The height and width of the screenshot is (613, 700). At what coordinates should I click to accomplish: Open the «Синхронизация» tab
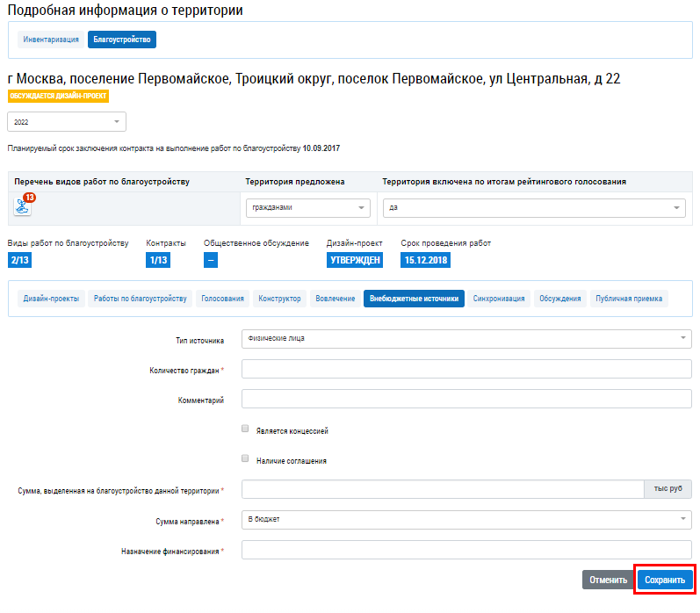(499, 299)
